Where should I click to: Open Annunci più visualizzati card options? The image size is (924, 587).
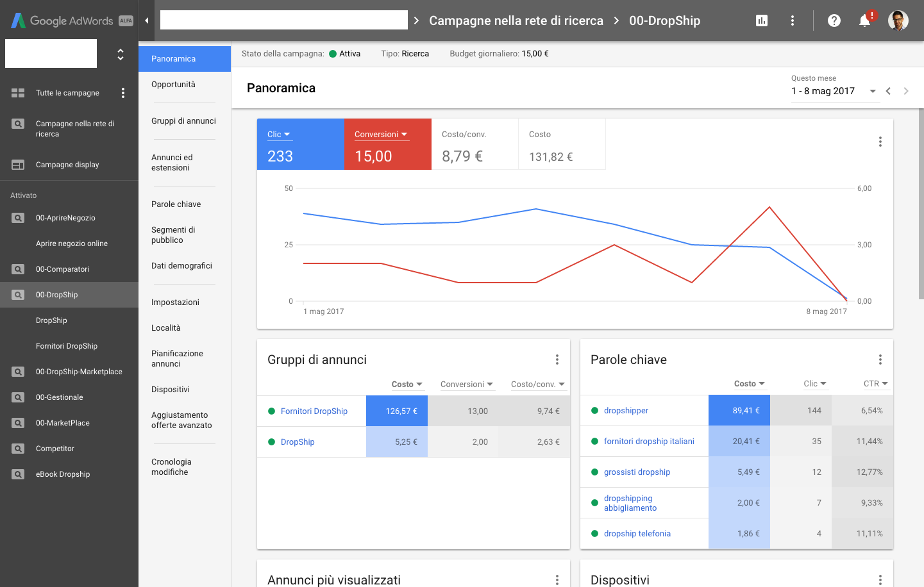pyautogui.click(x=557, y=580)
